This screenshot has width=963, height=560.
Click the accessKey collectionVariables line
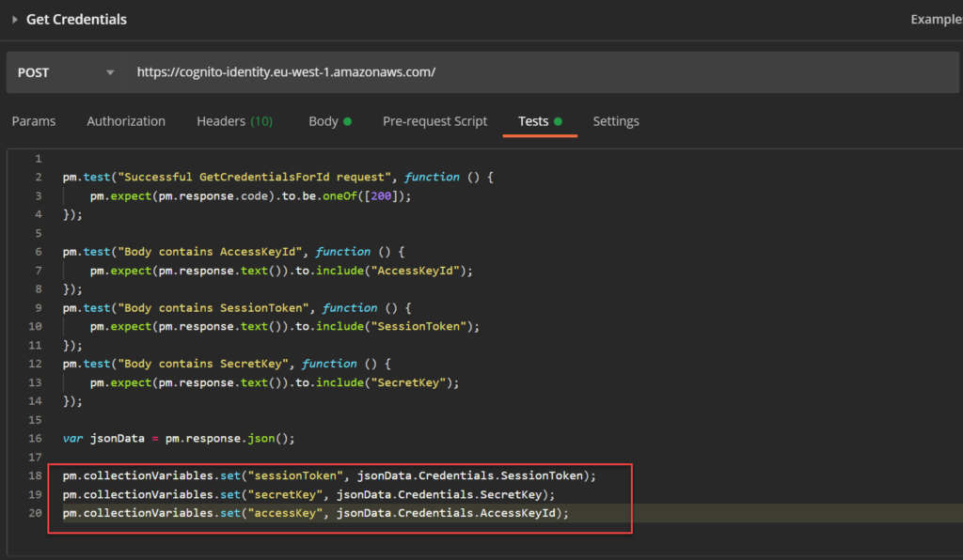316,513
